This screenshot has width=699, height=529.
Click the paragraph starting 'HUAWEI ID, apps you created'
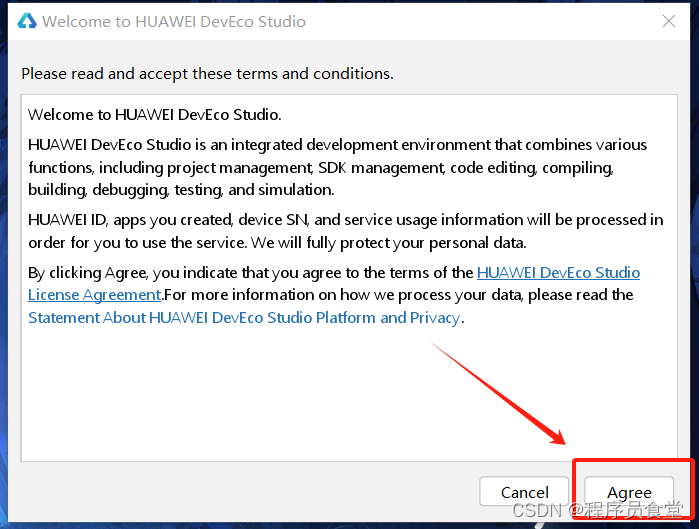pyautogui.click(x=345, y=231)
